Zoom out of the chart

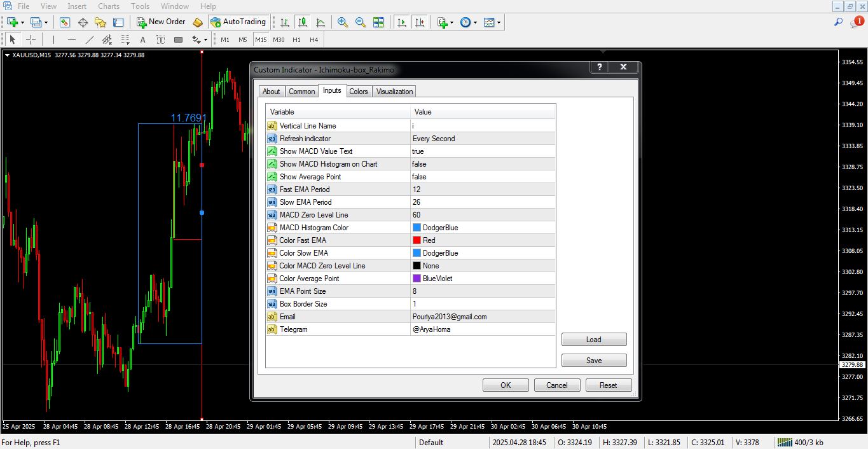pyautogui.click(x=360, y=22)
